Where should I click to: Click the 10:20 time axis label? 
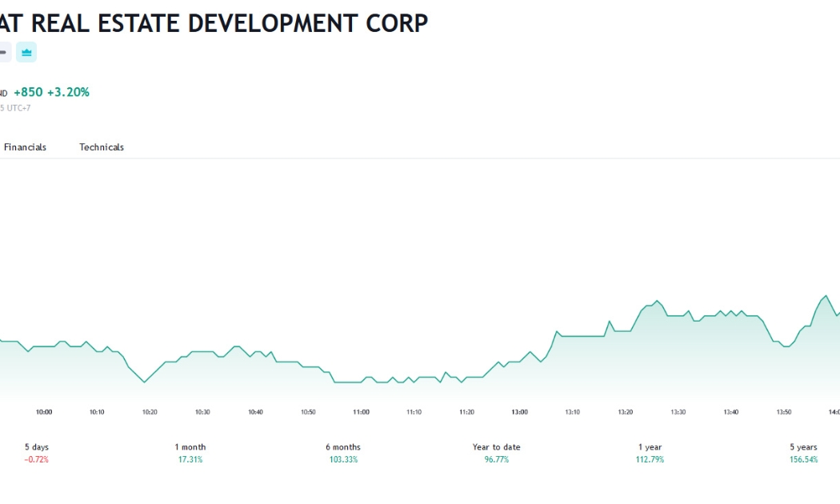click(x=150, y=412)
